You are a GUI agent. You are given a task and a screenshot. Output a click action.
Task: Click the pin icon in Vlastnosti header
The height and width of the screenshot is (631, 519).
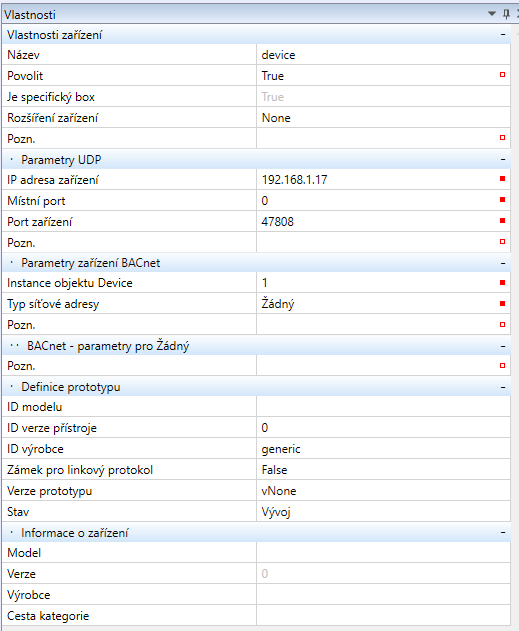coord(506,14)
